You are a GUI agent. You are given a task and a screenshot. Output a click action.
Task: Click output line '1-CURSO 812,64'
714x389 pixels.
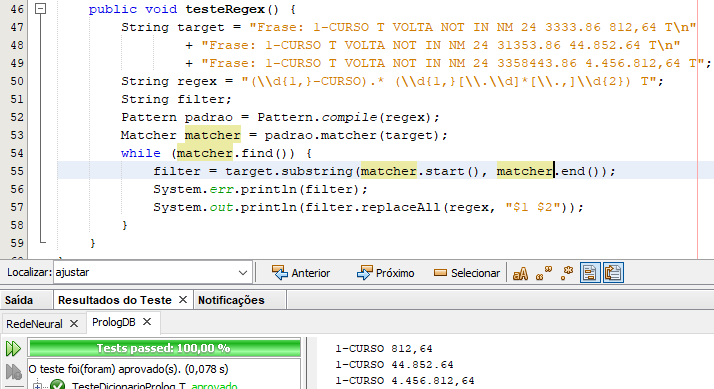point(384,349)
